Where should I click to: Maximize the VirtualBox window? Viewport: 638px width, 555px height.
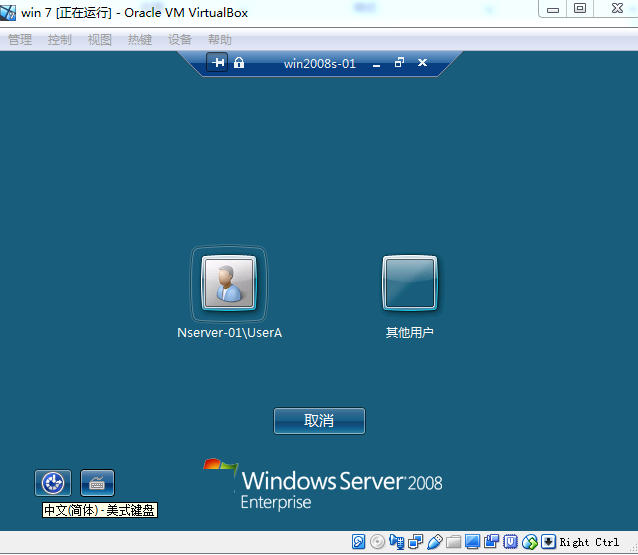coord(580,8)
